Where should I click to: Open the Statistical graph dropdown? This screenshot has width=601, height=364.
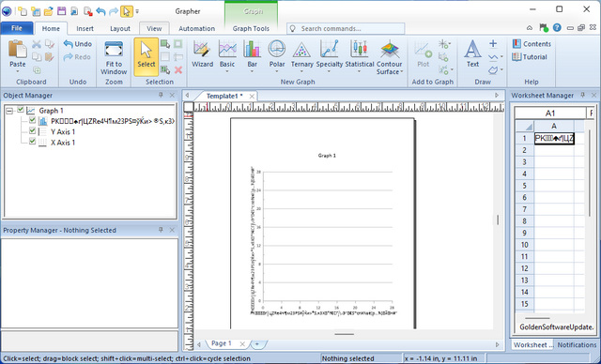tap(359, 71)
